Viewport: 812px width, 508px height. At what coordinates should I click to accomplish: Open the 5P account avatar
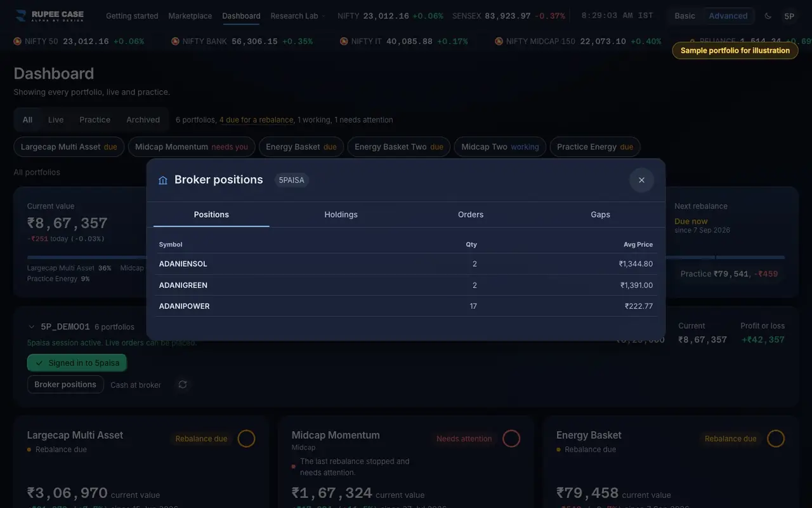(789, 16)
